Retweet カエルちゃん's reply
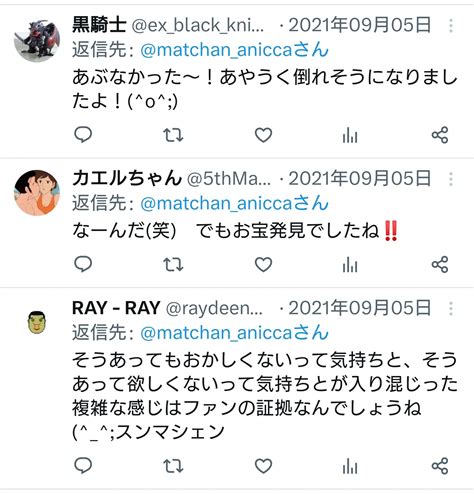 point(173,265)
